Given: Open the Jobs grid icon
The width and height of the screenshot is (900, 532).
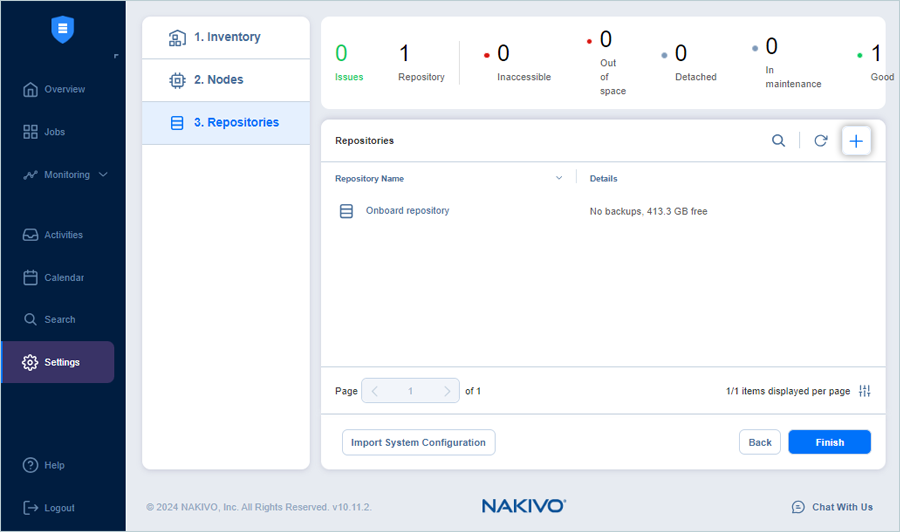Looking at the screenshot, I should [x=30, y=131].
